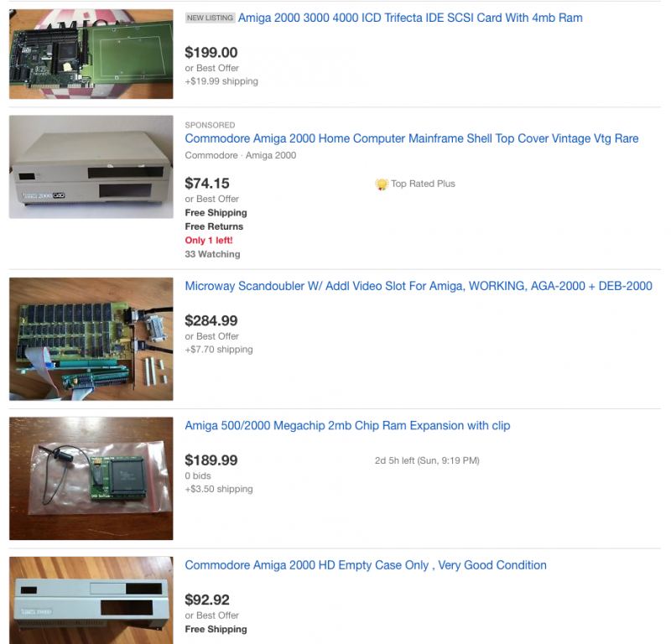
Task: Click the $199.00 price
Action: point(211,53)
